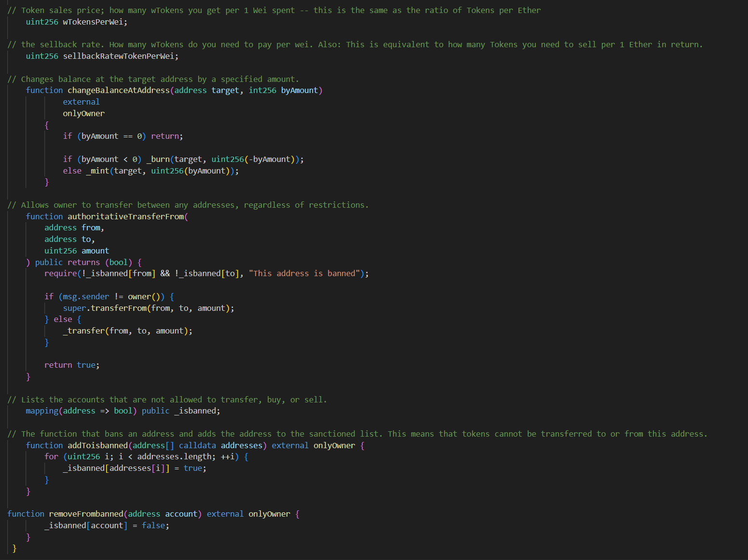Viewport: 748px width, 560px height.
Task: Place cursor on the _transfer call in else block
Action: 83,331
